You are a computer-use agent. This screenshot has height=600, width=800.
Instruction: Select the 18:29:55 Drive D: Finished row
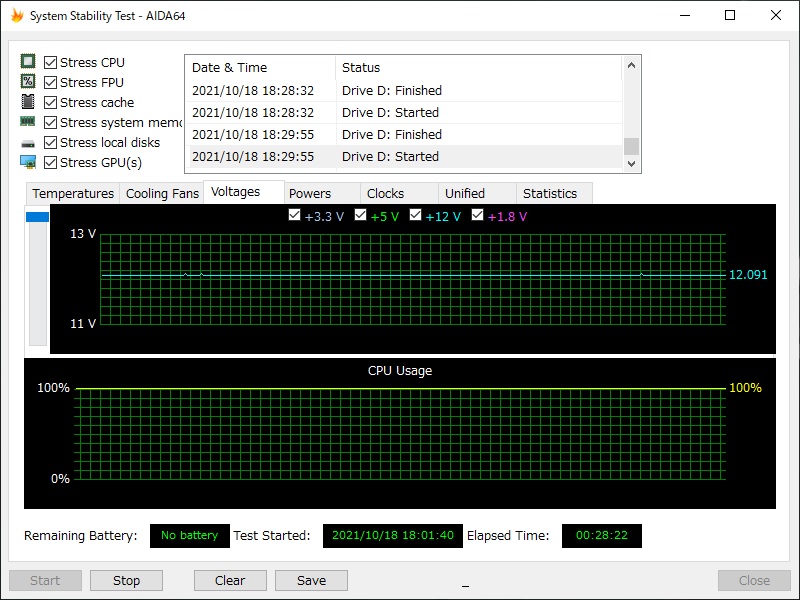pos(404,134)
